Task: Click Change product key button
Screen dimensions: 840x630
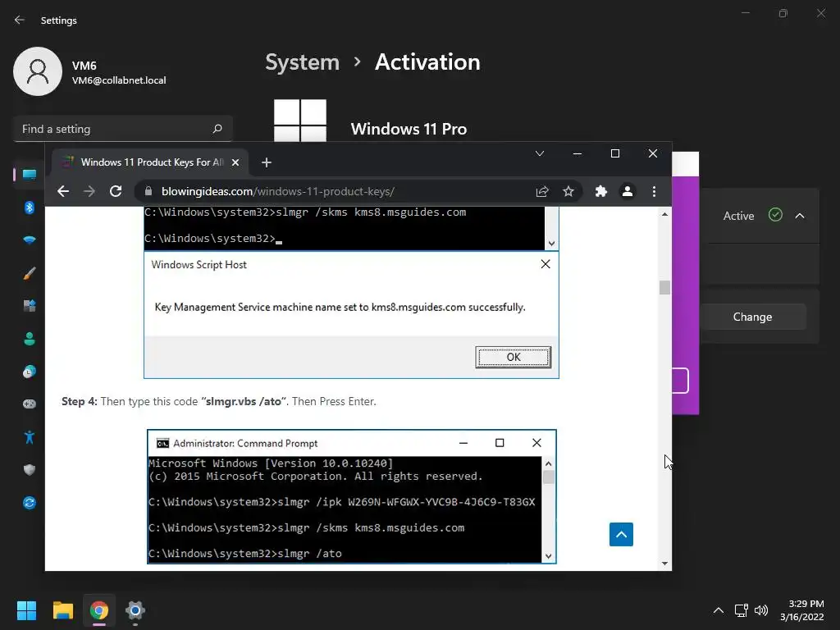Action: (x=753, y=317)
